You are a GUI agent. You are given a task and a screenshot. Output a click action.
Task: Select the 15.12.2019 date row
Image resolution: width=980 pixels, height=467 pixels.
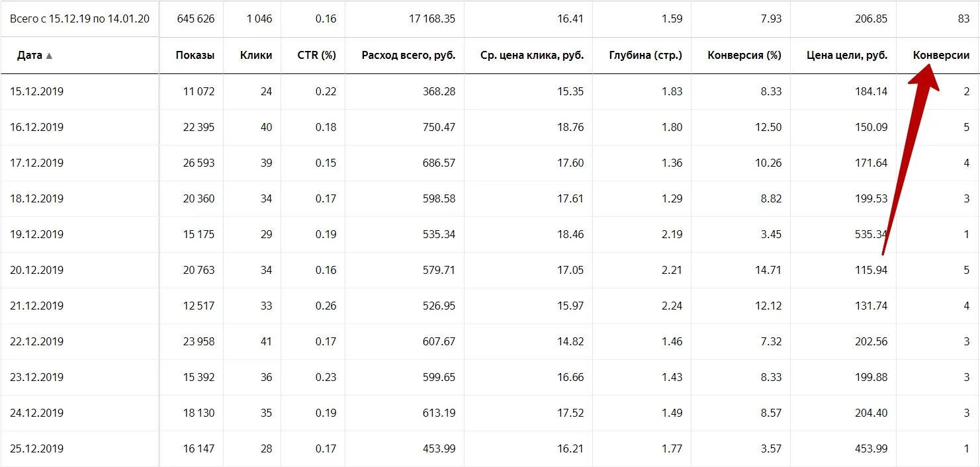pos(37,91)
